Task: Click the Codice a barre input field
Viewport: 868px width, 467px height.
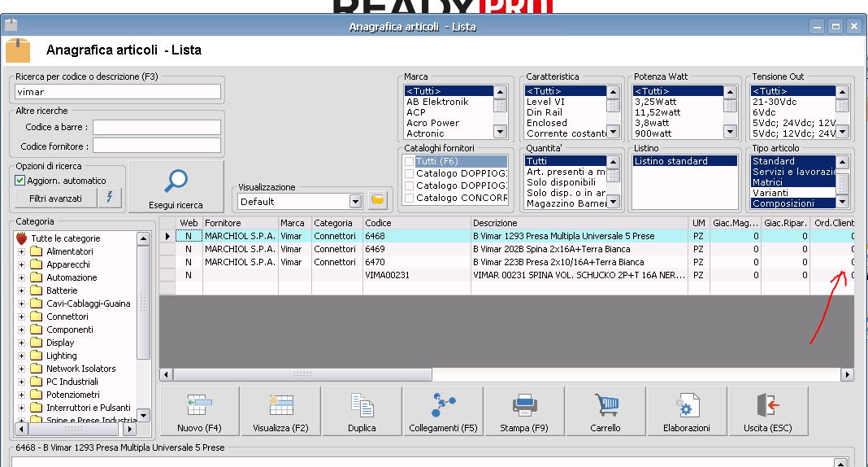Action: pos(156,127)
